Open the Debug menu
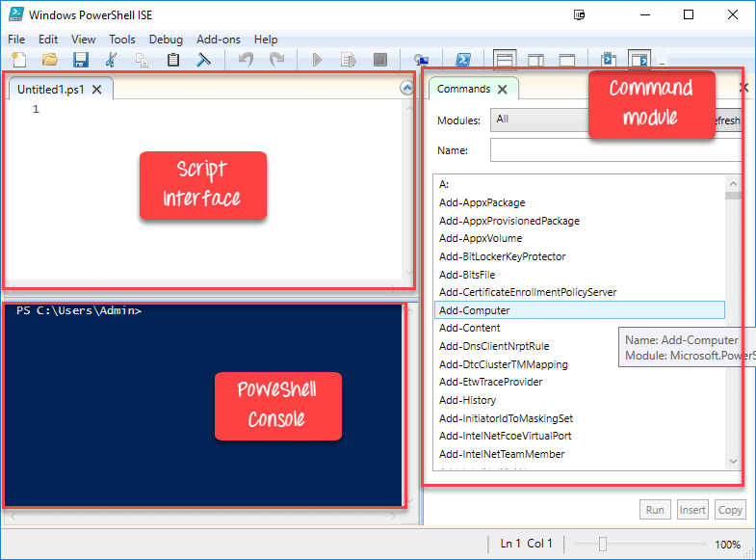 [166, 40]
